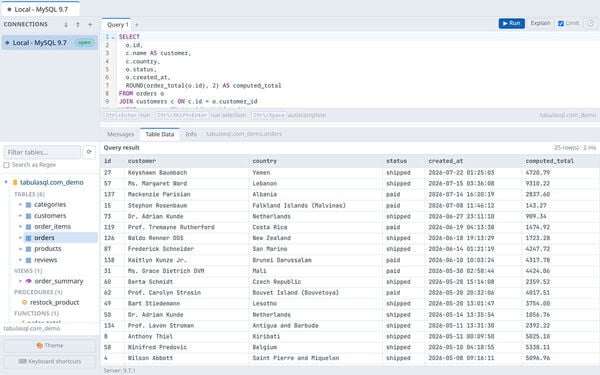
Task: Expand the customers table node
Action: 20,216
